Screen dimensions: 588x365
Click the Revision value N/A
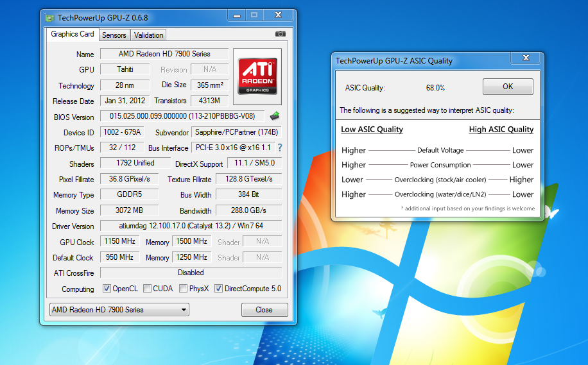210,69
